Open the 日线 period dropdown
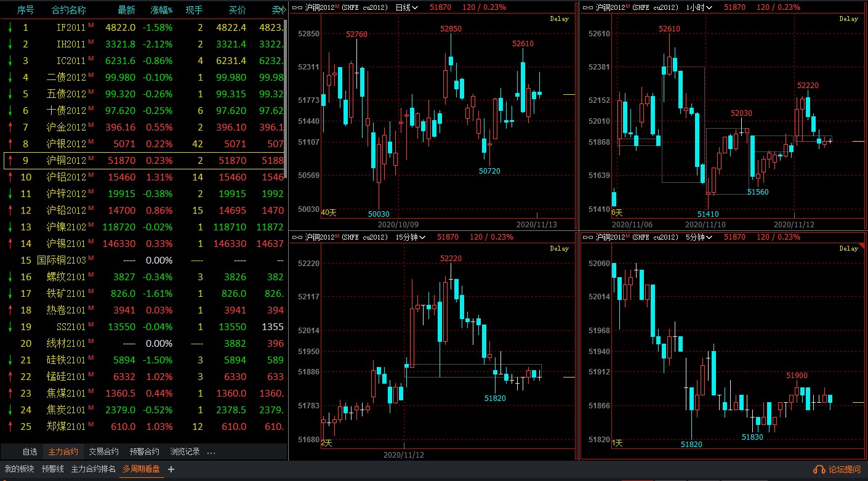Screen dimensions: 868x481 click(x=407, y=7)
